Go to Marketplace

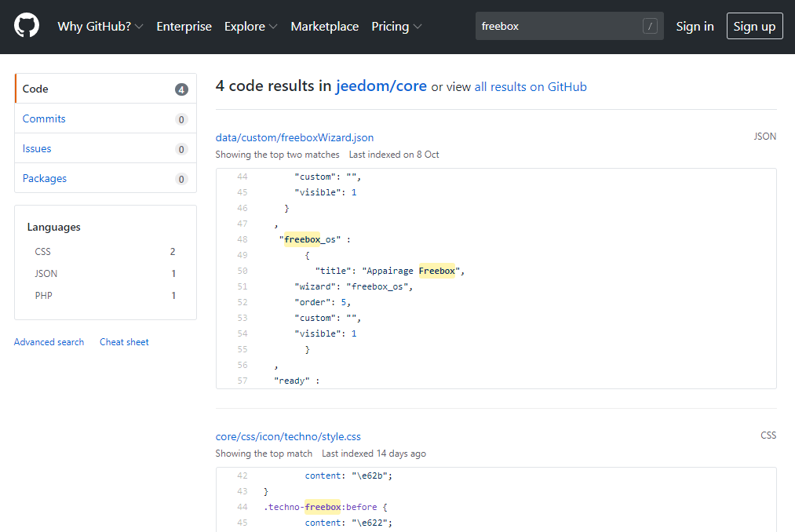tap(324, 27)
